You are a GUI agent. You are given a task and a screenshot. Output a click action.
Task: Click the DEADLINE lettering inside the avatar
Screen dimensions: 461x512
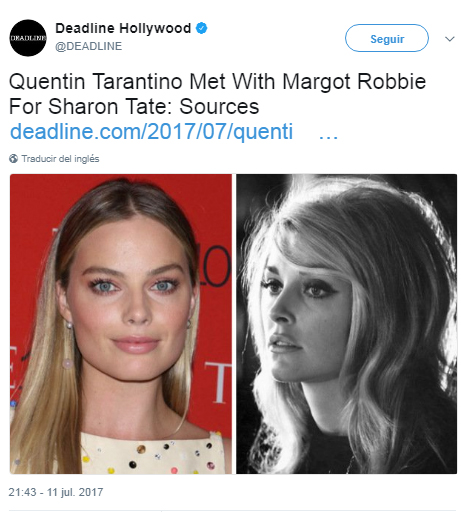(x=28, y=38)
